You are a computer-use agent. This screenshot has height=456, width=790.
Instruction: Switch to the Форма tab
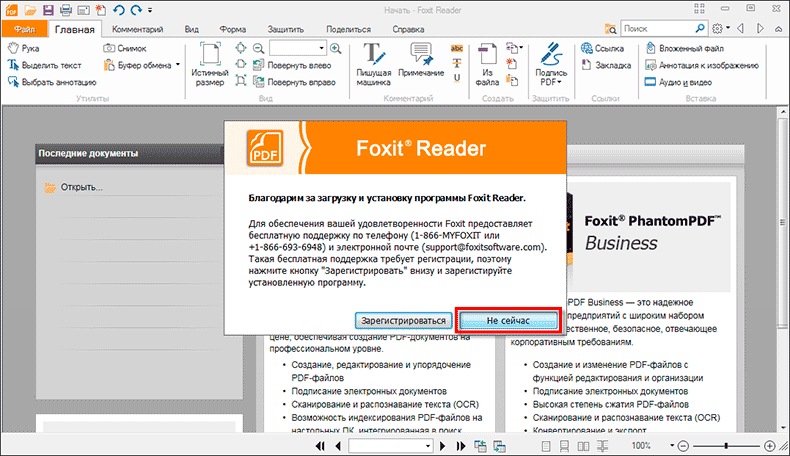pyautogui.click(x=233, y=29)
